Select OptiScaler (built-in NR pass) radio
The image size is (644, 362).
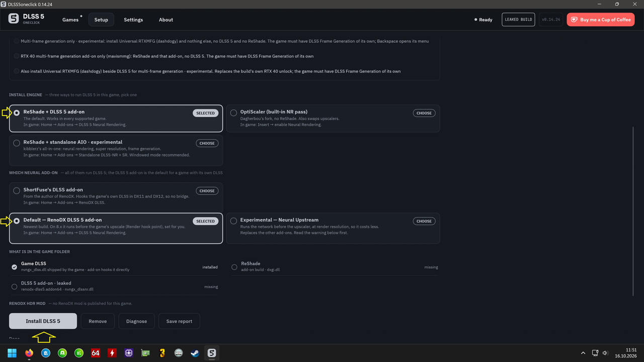233,113
